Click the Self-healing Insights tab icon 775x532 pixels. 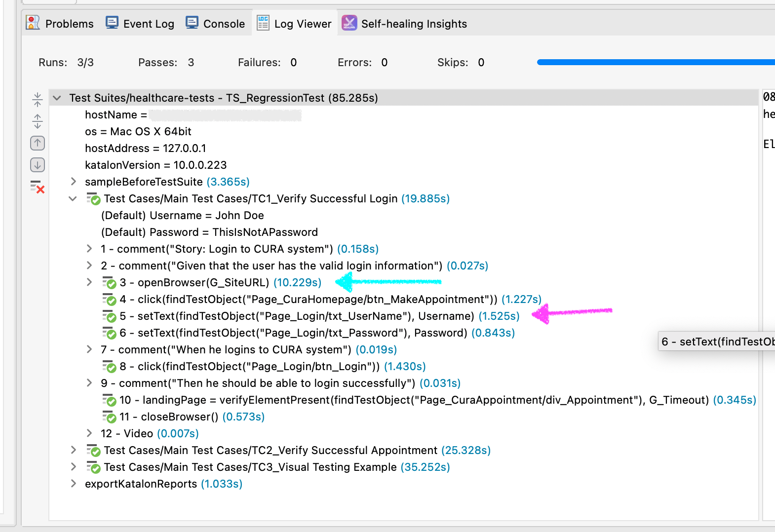[349, 23]
